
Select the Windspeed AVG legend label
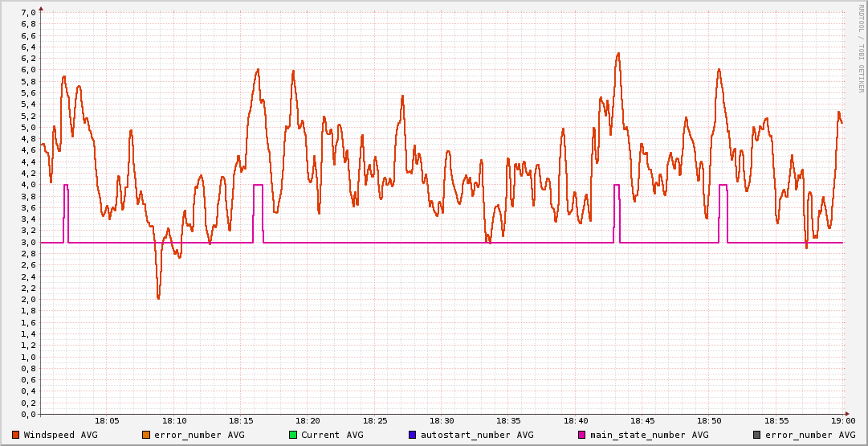(60, 435)
